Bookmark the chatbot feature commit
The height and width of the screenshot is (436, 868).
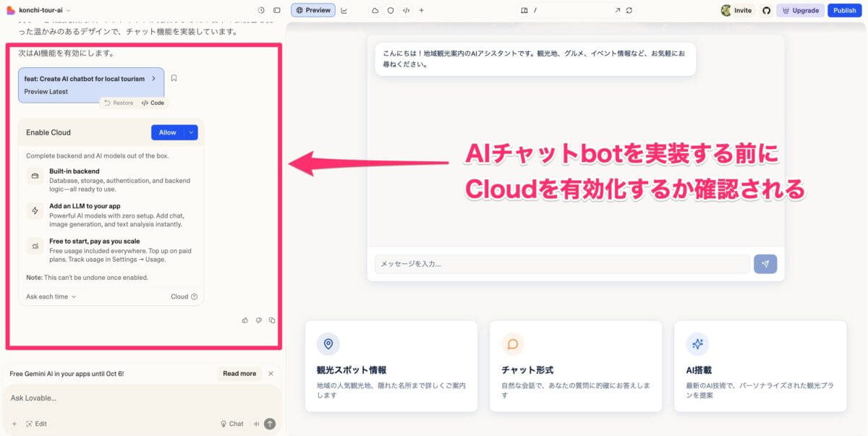pyautogui.click(x=174, y=78)
